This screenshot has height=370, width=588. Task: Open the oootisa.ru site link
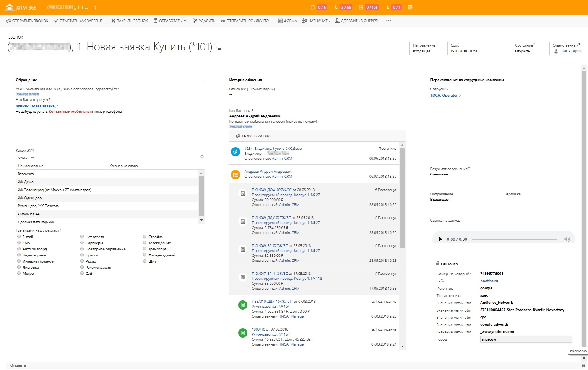pos(489,281)
